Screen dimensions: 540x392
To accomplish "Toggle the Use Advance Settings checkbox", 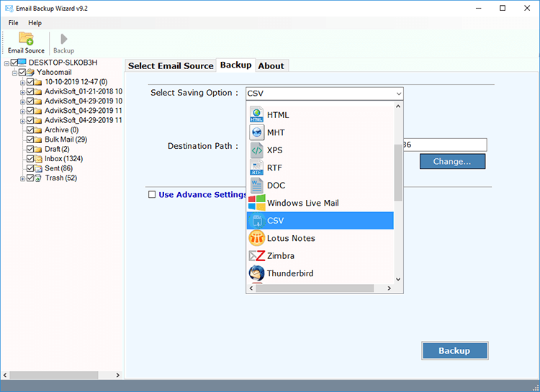I will (x=152, y=194).
